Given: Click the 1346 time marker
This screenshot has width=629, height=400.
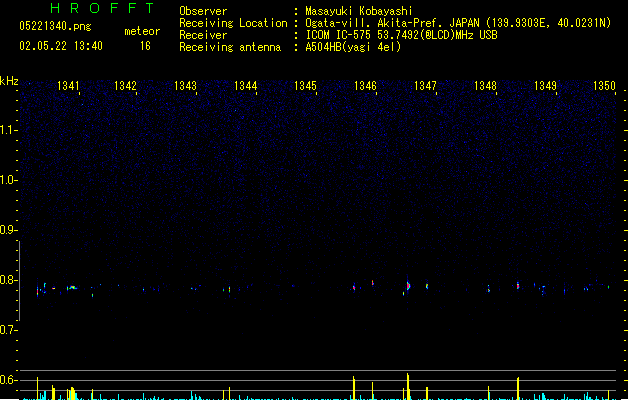Looking at the screenshot, I should click(x=365, y=86).
